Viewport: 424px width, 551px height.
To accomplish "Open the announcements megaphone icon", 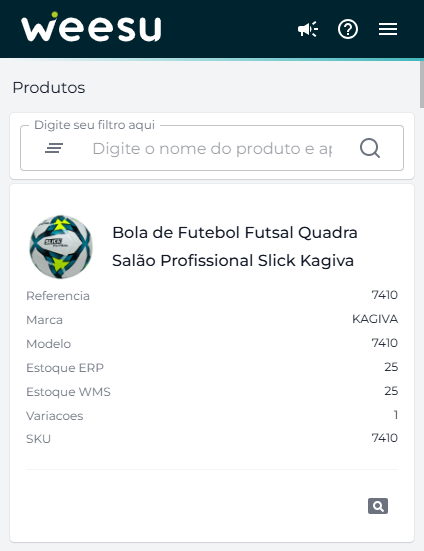I will (x=308, y=29).
